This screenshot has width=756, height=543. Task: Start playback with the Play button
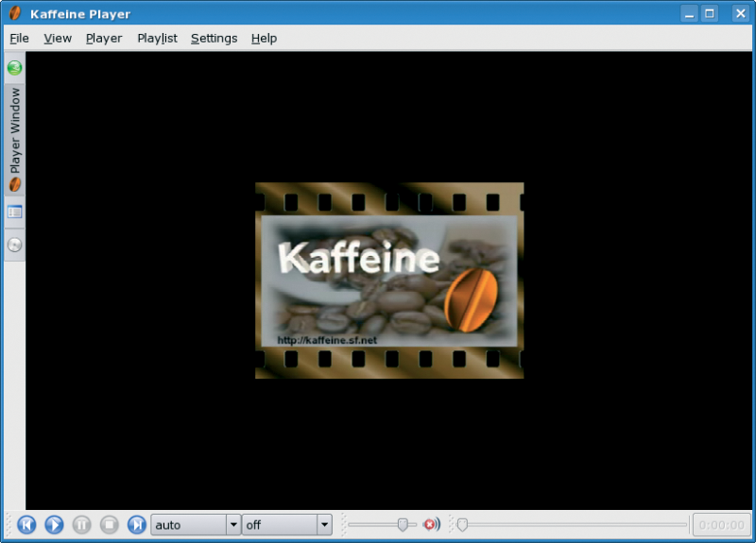click(54, 525)
